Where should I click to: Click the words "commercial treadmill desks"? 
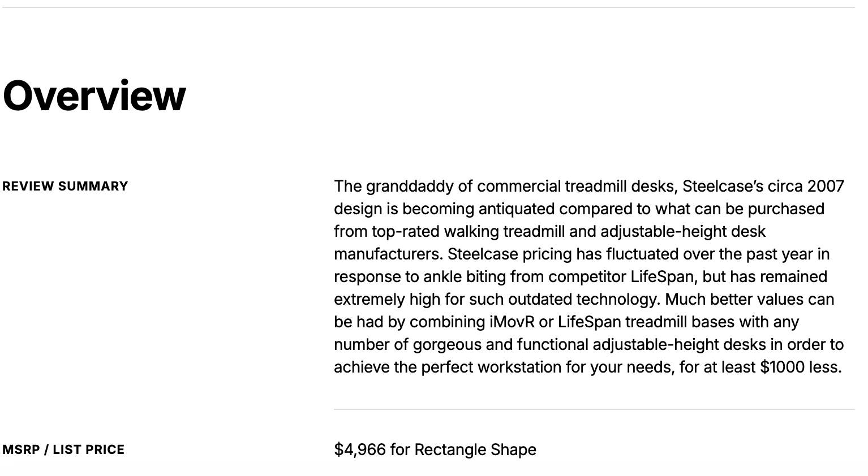click(577, 187)
